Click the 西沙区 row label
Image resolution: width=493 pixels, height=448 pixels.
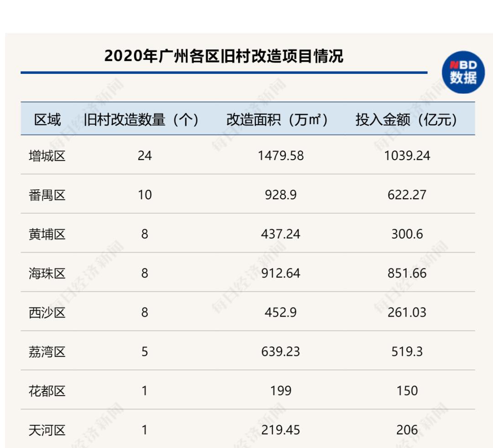point(47,313)
